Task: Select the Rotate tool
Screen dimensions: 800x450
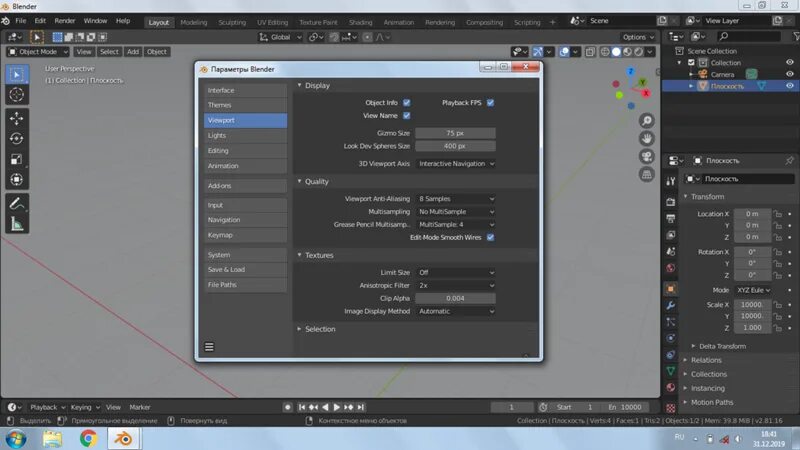Action: [x=16, y=139]
